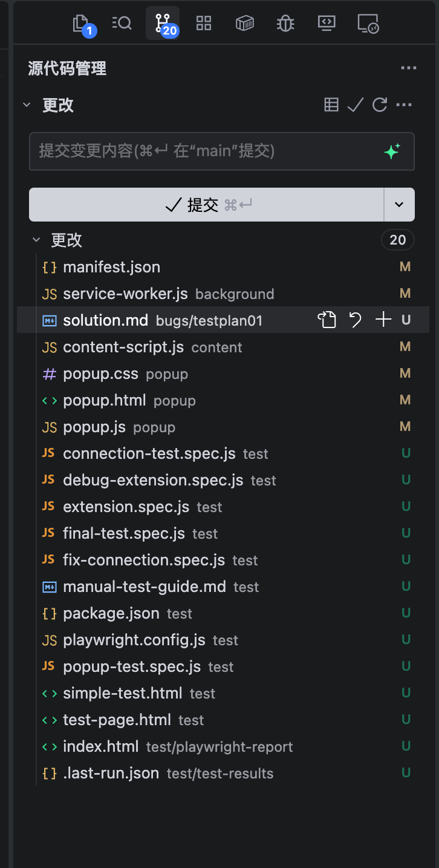
Task: Generate commit message with sparkle icon
Action: tap(392, 151)
